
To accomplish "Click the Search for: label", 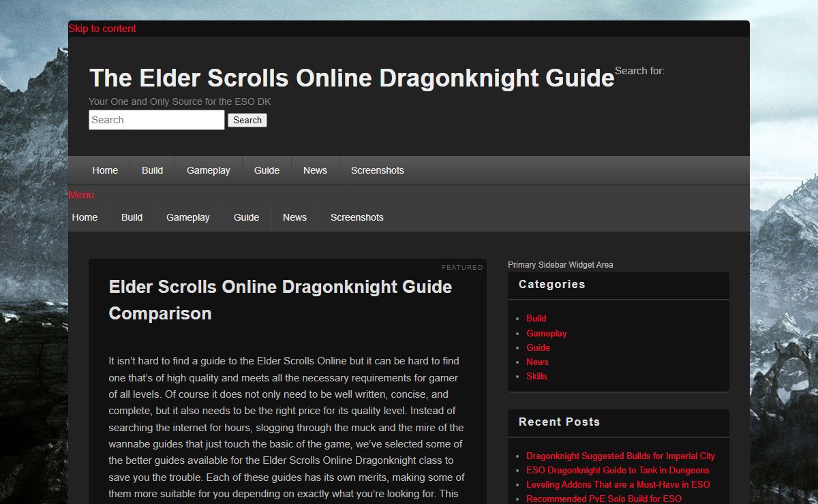I will point(639,71).
